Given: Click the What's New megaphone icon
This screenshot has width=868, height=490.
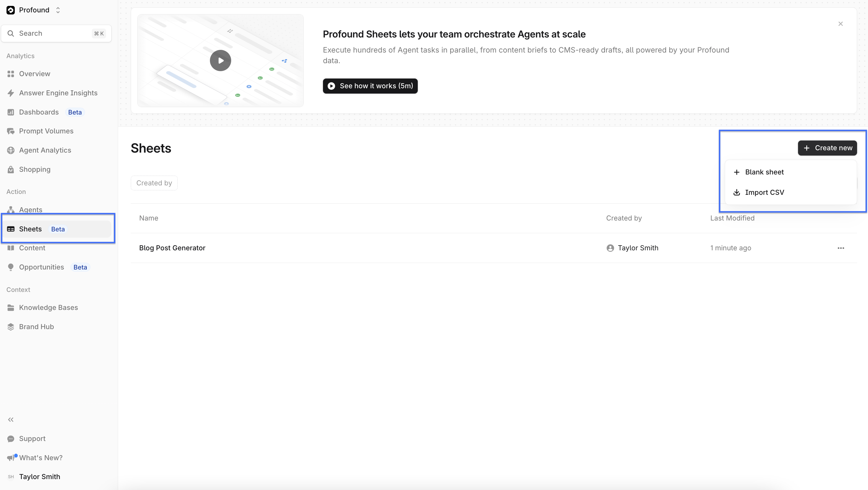Looking at the screenshot, I should [11, 458].
